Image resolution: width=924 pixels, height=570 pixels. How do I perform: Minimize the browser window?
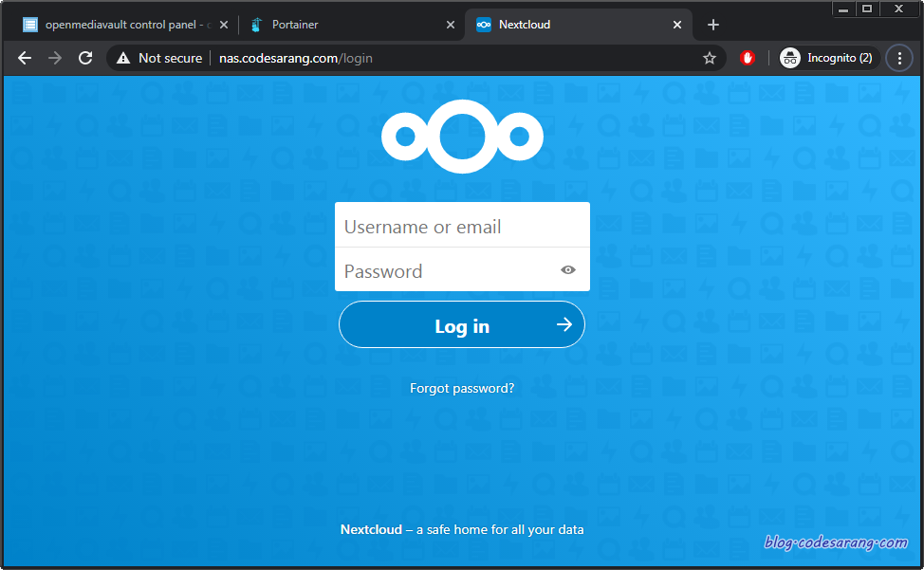(x=843, y=9)
